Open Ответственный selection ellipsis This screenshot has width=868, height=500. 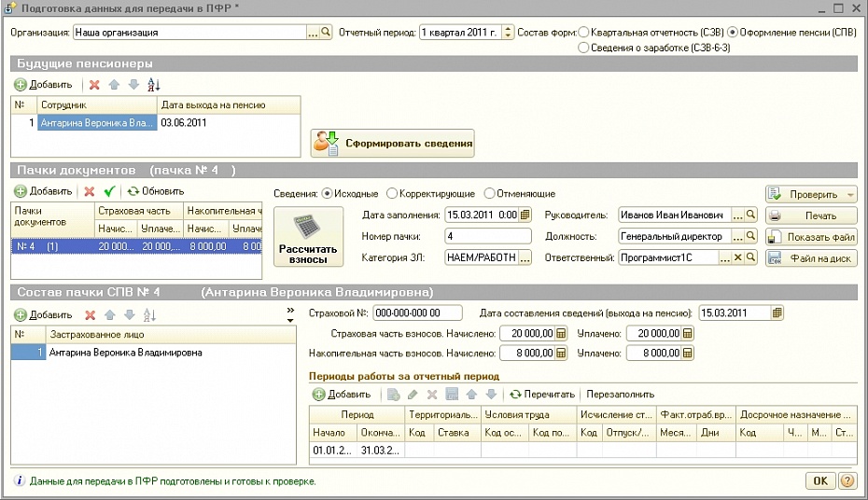click(725, 257)
